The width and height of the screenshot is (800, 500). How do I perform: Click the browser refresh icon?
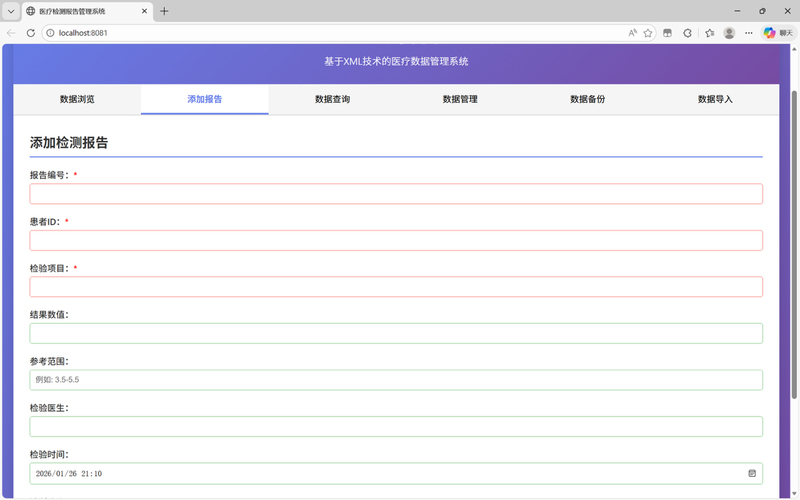30,33
